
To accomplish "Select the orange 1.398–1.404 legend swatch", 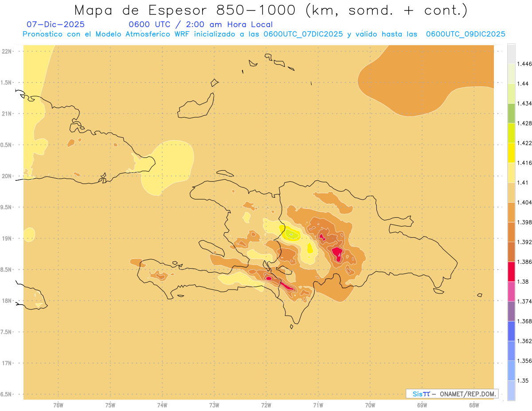I will pos(511,212).
